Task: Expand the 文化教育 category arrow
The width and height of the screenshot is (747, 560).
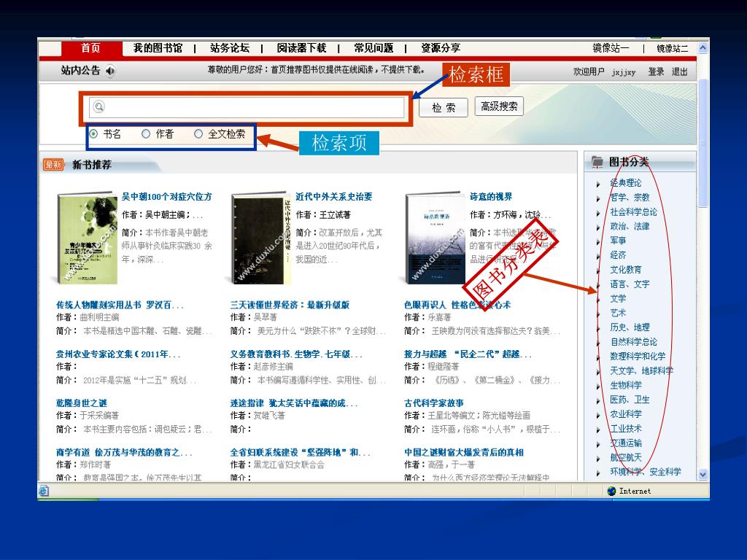Action: (598, 271)
